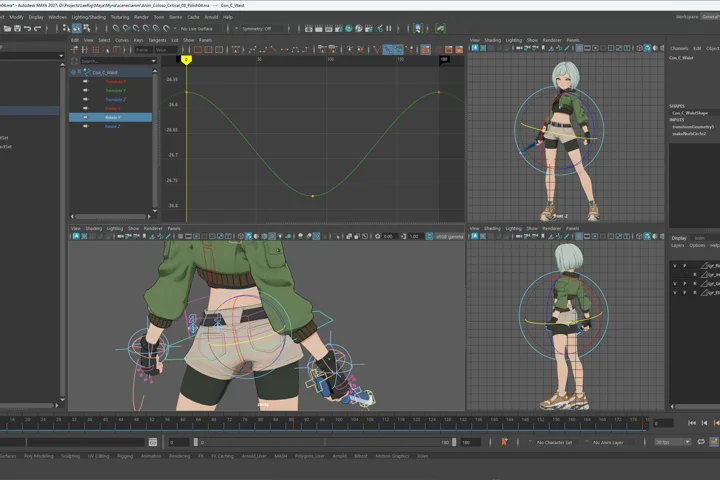Select Con_C_WaistShape in the Channel Box

(x=690, y=113)
